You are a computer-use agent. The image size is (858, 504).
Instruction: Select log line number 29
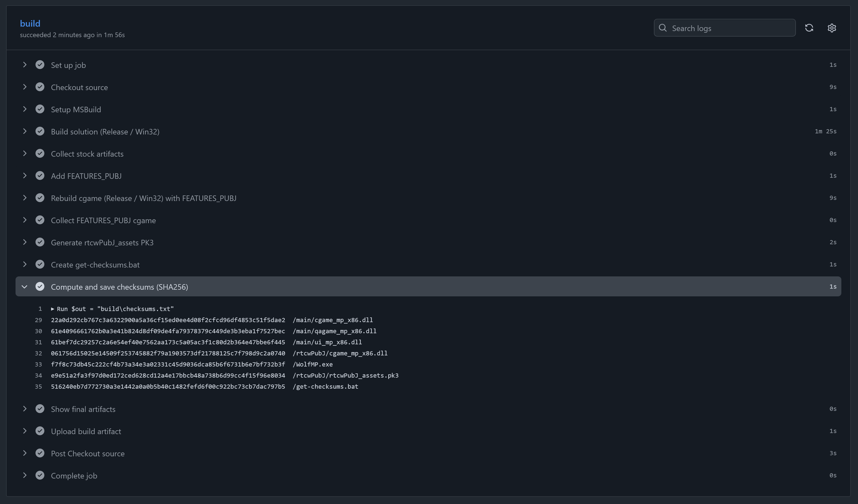(39, 320)
